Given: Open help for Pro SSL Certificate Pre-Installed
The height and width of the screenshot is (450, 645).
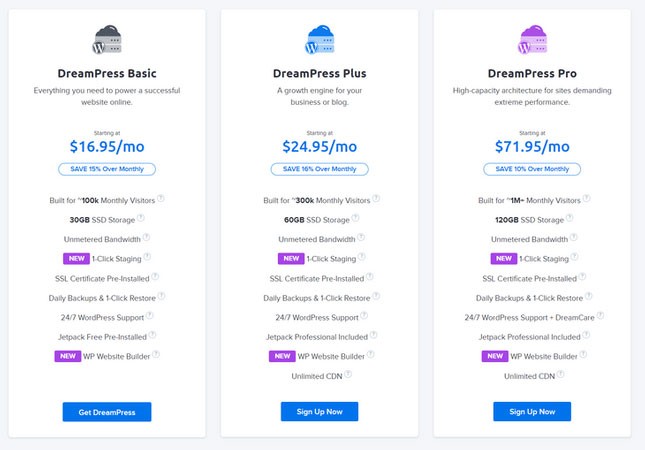Looking at the screenshot, I should coord(581,276).
